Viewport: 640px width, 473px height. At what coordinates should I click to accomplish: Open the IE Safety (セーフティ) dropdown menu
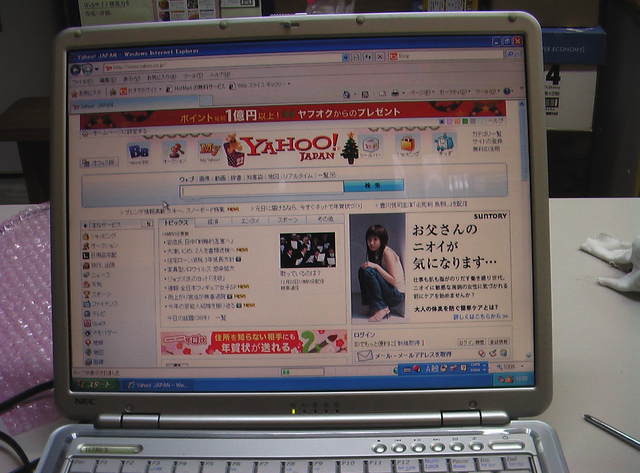(x=455, y=92)
